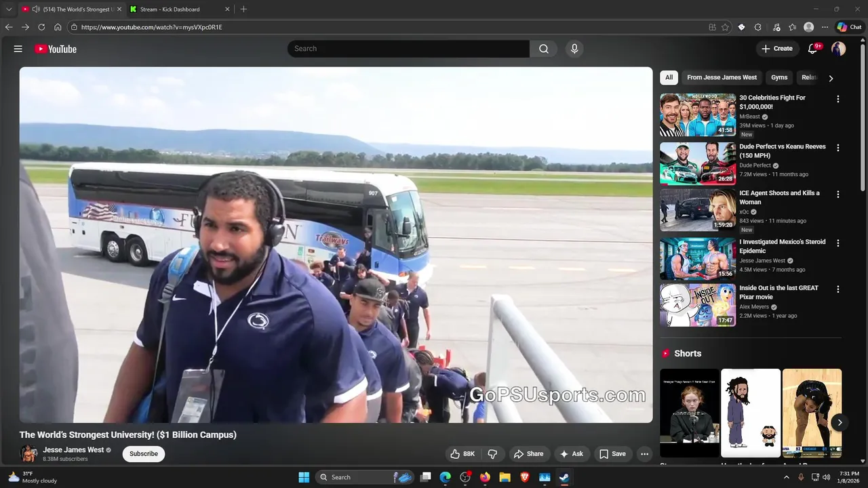Click the Alex Meyers channel name
868x488 pixels.
point(754,307)
